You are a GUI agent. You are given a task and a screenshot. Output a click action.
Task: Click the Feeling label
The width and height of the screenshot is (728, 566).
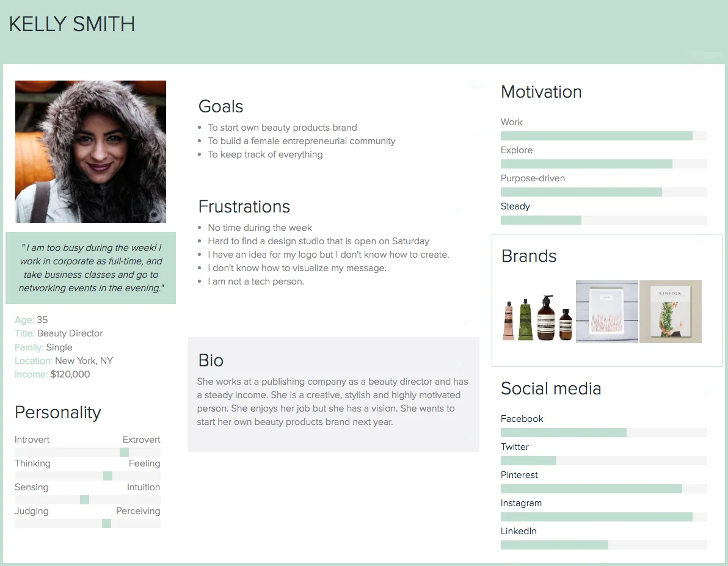144,463
